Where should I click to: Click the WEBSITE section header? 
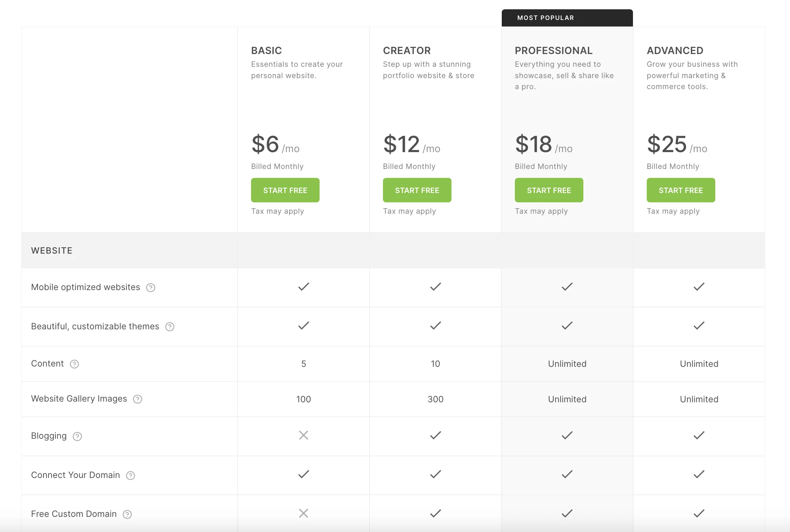(52, 251)
